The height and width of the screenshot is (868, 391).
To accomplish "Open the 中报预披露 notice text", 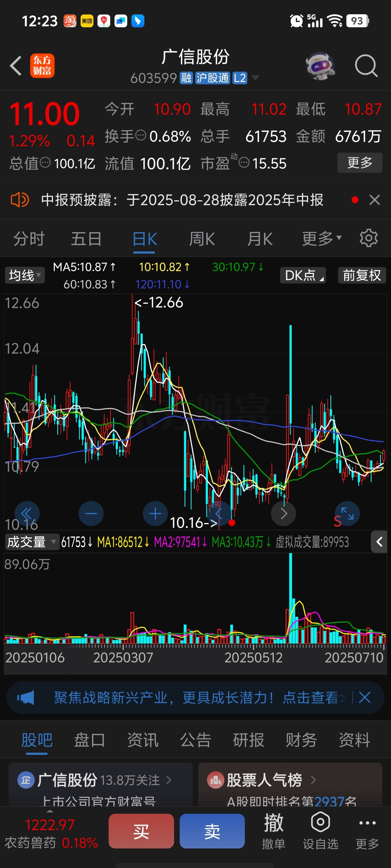I will (x=182, y=200).
